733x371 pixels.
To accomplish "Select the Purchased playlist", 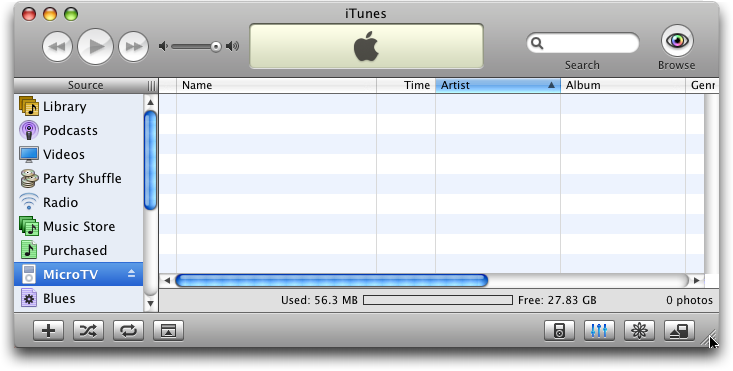I will click(79, 250).
